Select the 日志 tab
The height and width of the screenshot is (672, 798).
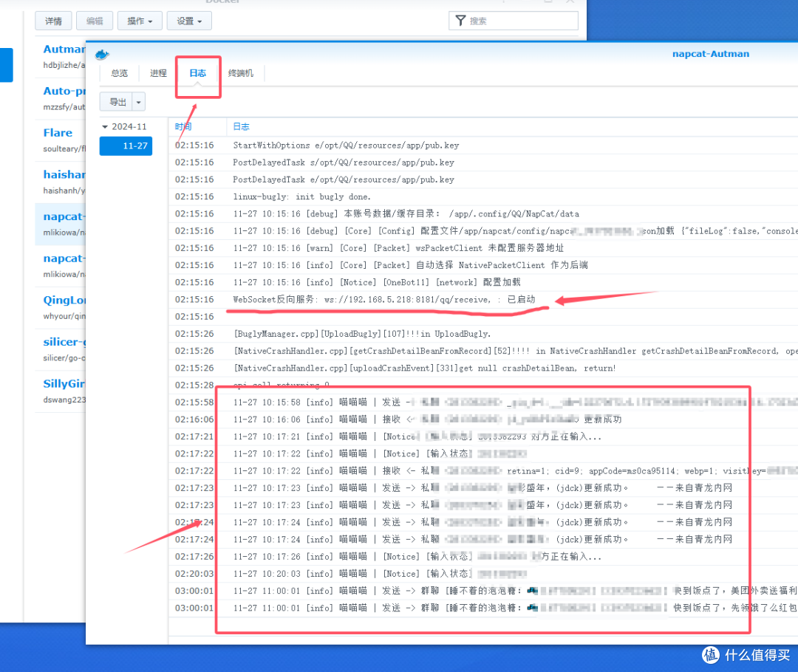click(x=198, y=73)
